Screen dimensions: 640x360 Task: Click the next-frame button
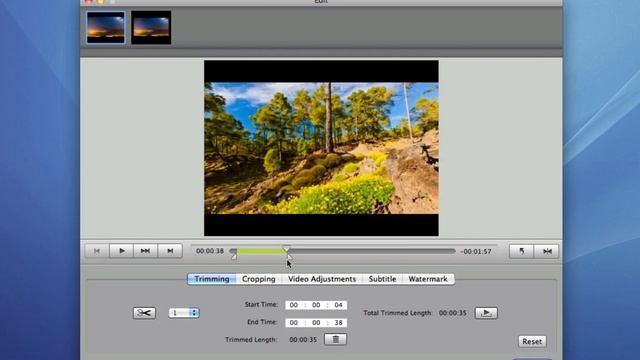(x=170, y=251)
